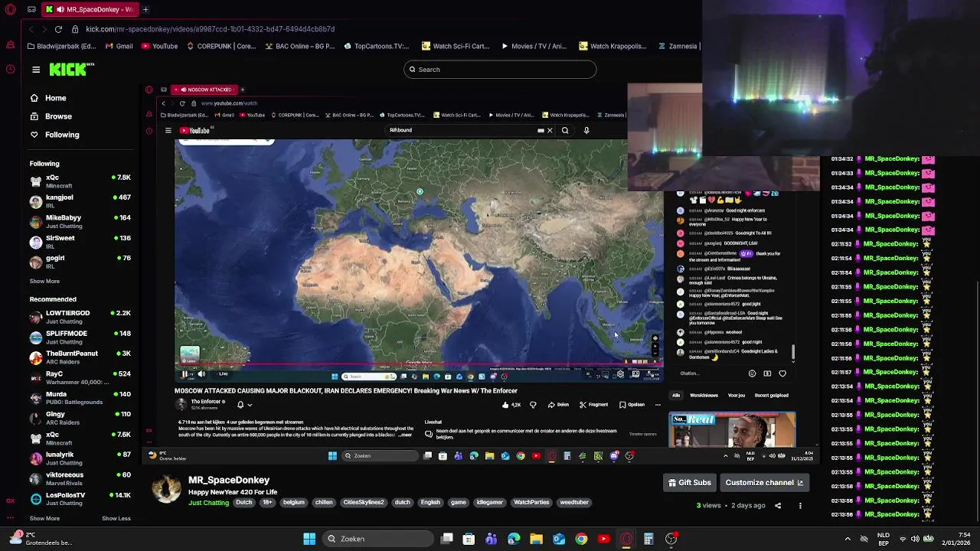
Task: Open Windows Start menu
Action: coord(309,539)
